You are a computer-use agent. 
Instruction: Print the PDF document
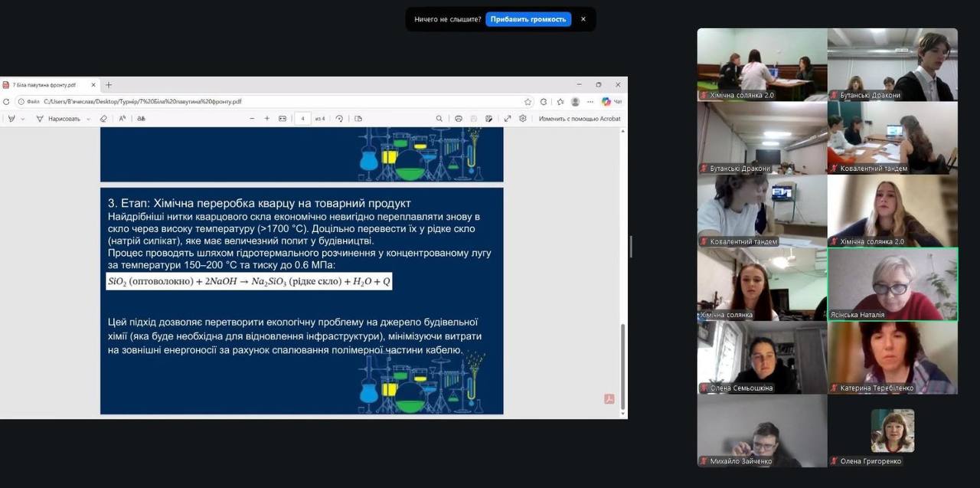click(x=459, y=119)
